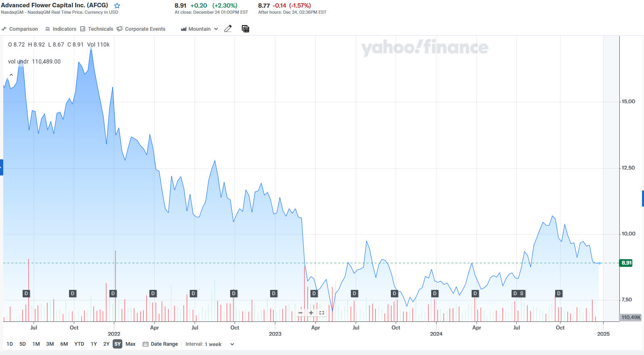Select the Max time range

point(130,344)
